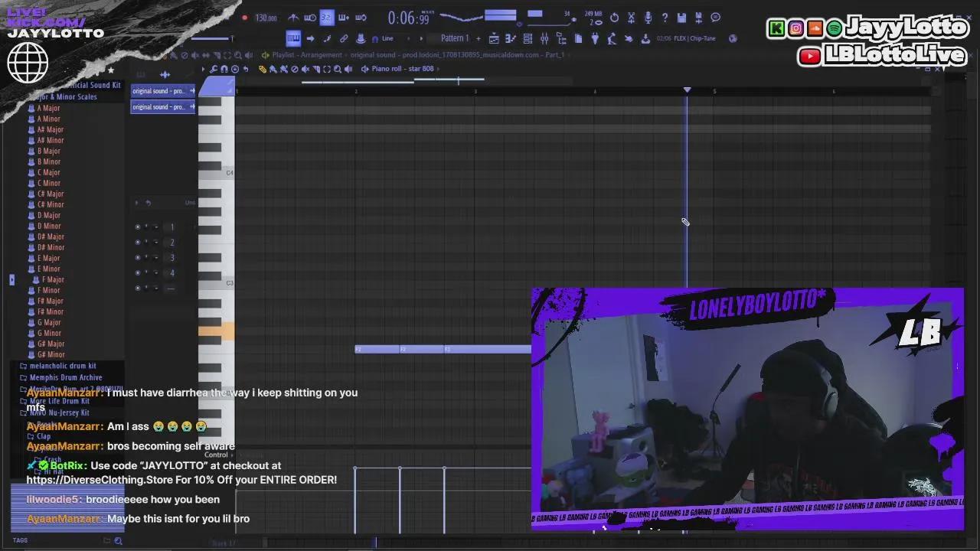Click the Save project floppy icon
This screenshot has width=980, height=551.
(x=681, y=18)
